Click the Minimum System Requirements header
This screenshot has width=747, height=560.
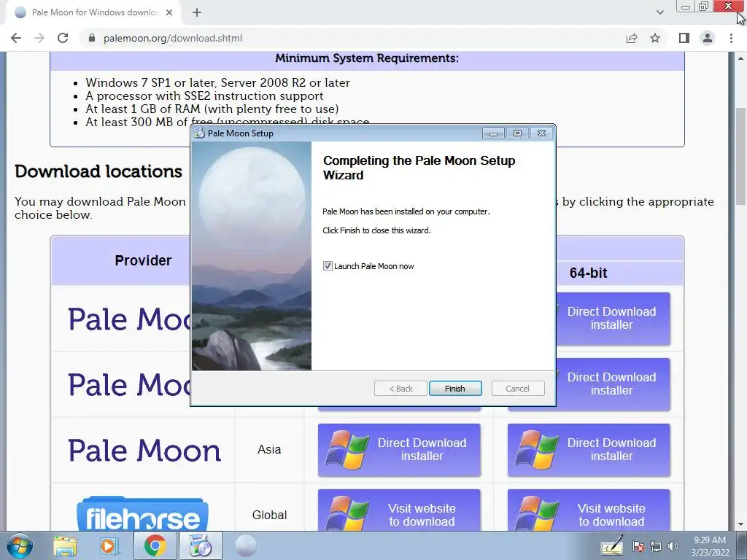click(x=367, y=58)
